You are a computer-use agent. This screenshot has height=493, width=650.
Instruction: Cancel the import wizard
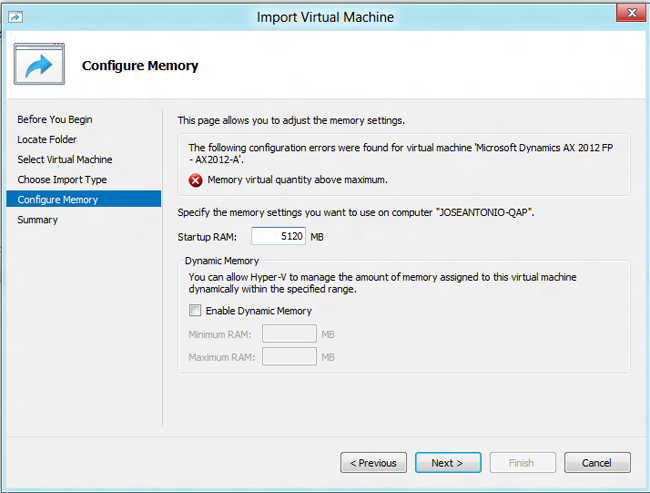(597, 463)
